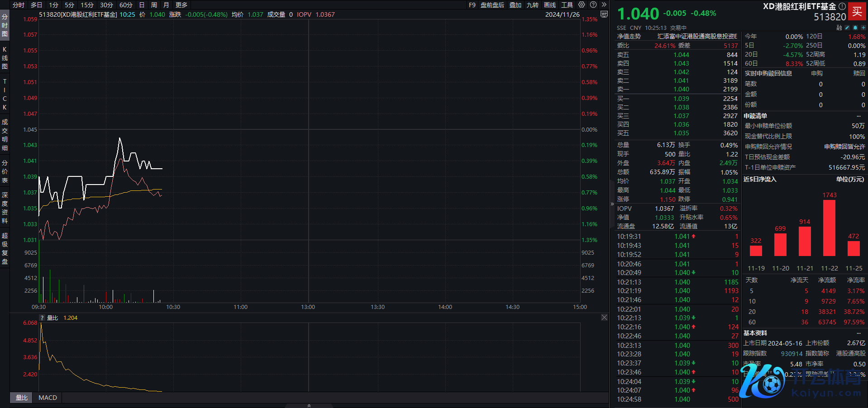Close the 量比 indicator sub-panel
The height and width of the screenshot is (408, 868).
pyautogui.click(x=604, y=318)
